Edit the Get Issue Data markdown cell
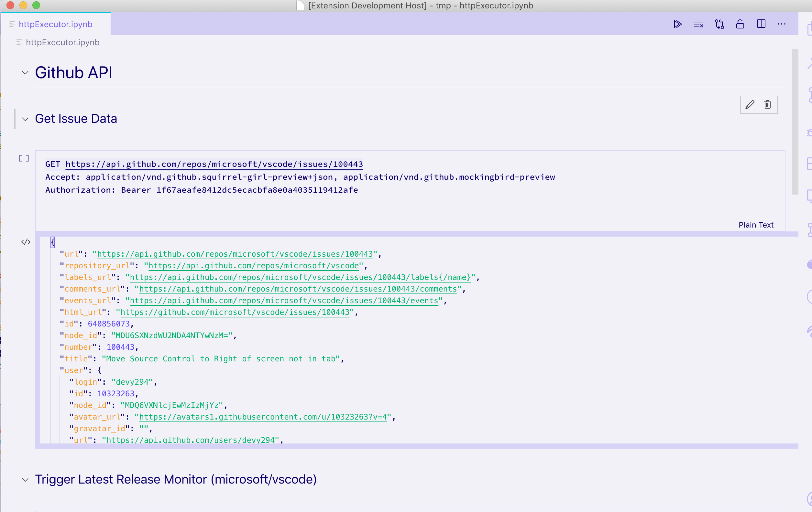812x512 pixels. tap(750, 105)
